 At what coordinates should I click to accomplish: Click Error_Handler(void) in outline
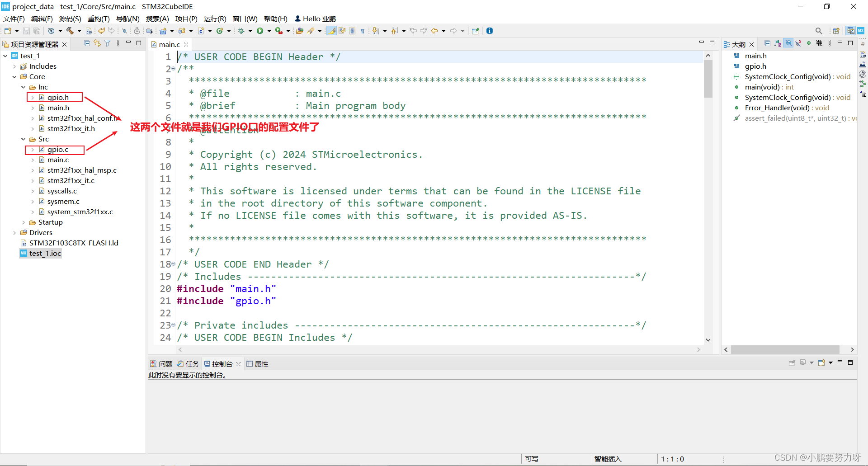pos(787,108)
